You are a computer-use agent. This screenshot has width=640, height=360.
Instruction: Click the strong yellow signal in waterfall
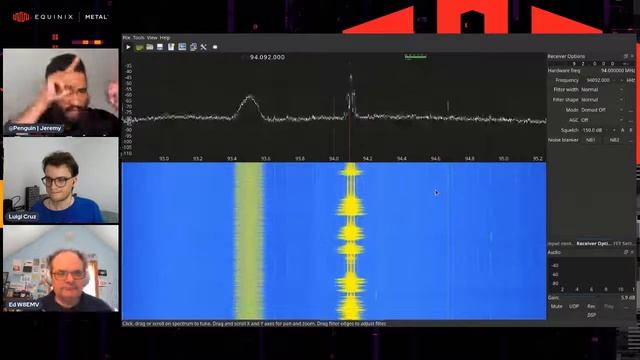pyautogui.click(x=351, y=241)
